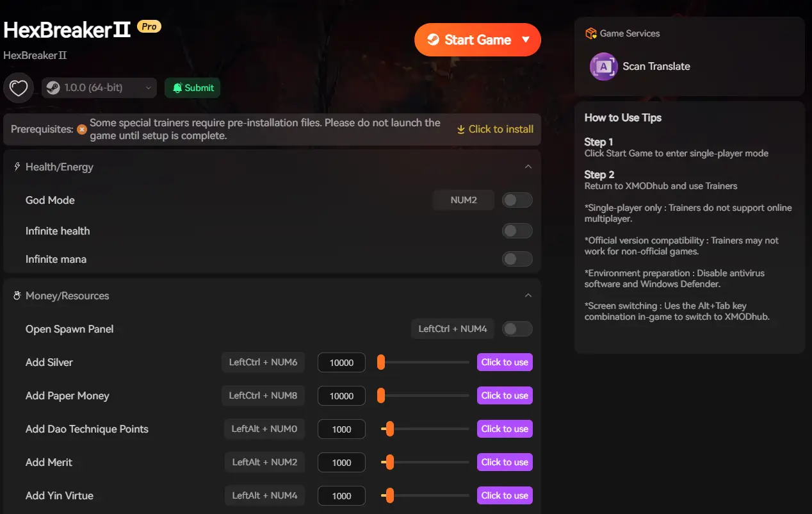Click the heart favorite icon
The height and width of the screenshot is (514, 812).
tap(19, 88)
